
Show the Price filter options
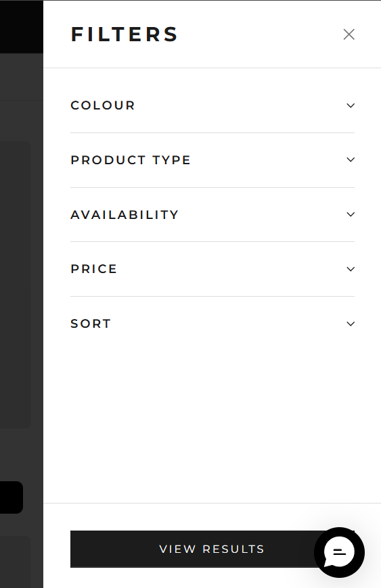tap(212, 269)
